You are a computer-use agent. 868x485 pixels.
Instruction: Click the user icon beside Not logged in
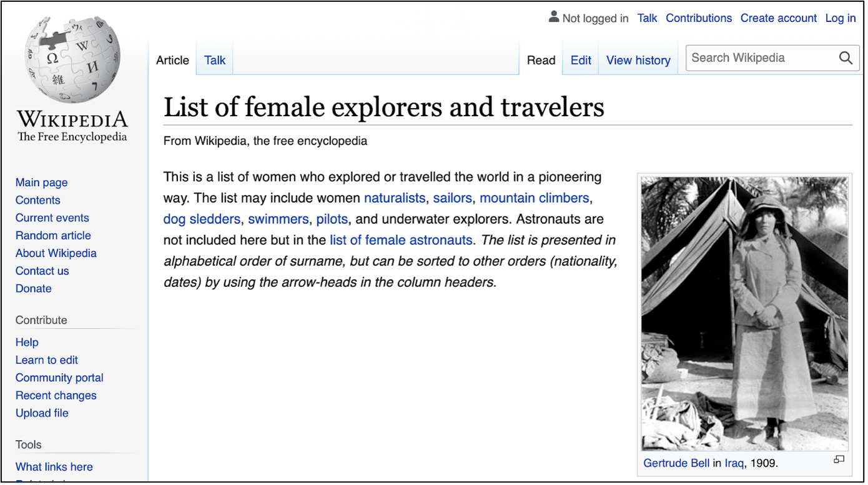tap(553, 17)
